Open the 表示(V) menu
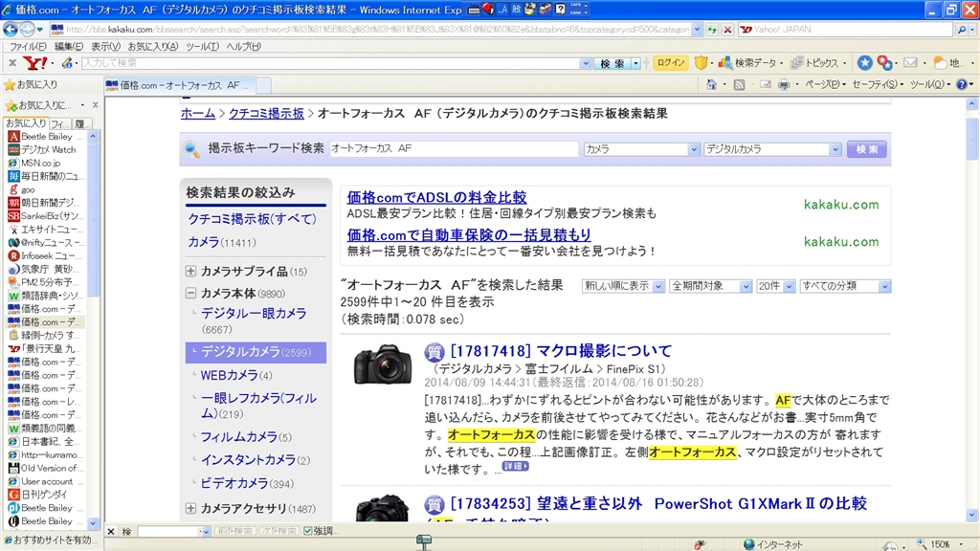This screenshot has height=551, width=980. pyautogui.click(x=105, y=46)
